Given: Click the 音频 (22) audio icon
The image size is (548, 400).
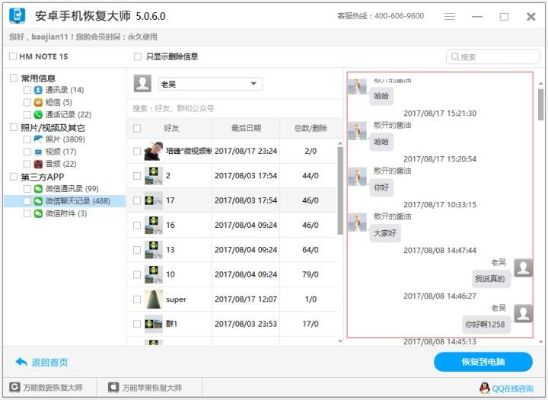Looking at the screenshot, I should [38, 163].
